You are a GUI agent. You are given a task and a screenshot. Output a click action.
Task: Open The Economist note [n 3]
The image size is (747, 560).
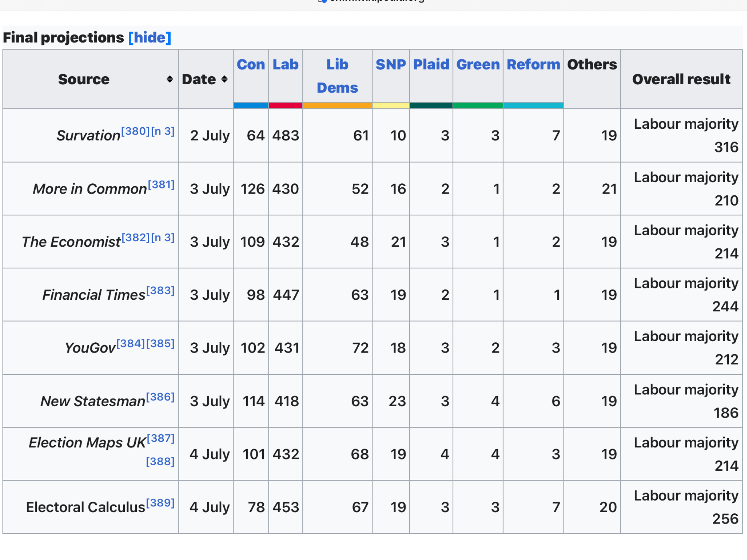pyautogui.click(x=163, y=238)
